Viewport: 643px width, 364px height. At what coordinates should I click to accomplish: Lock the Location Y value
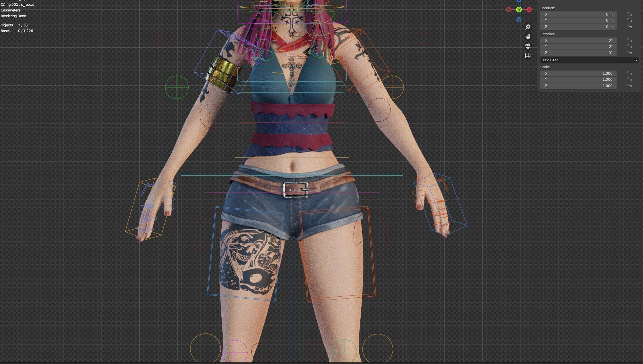629,20
